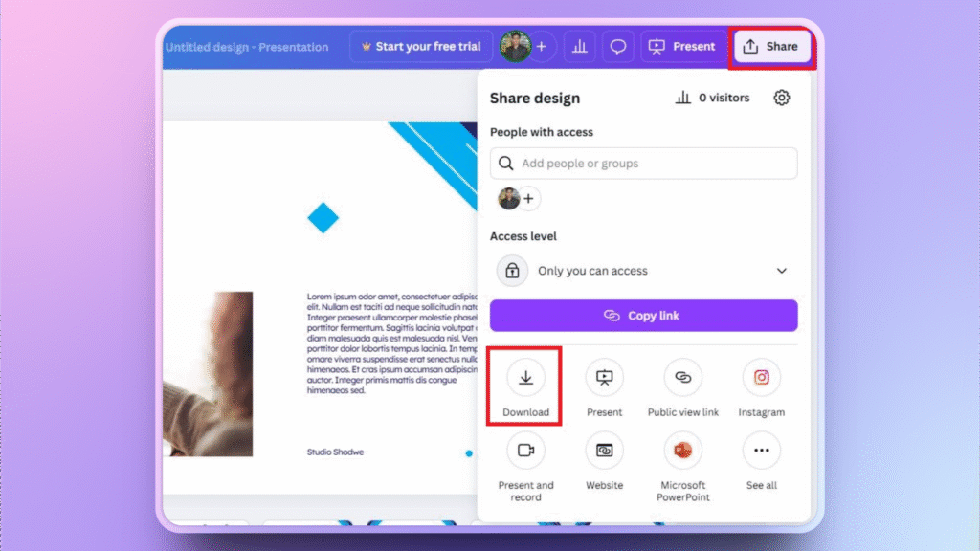
Task: Open share settings gear icon
Action: tap(782, 98)
